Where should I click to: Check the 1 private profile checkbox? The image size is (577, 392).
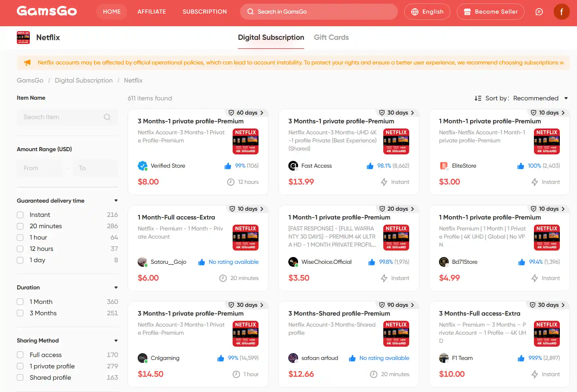click(x=20, y=366)
